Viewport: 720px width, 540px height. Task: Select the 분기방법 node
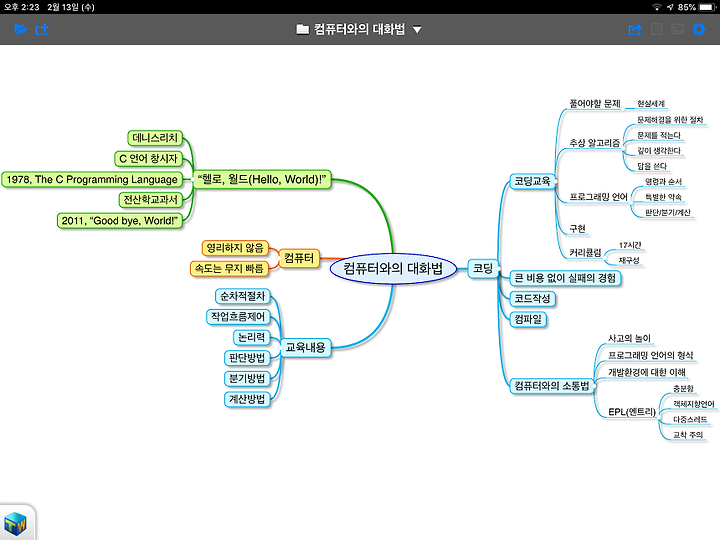pyautogui.click(x=247, y=378)
